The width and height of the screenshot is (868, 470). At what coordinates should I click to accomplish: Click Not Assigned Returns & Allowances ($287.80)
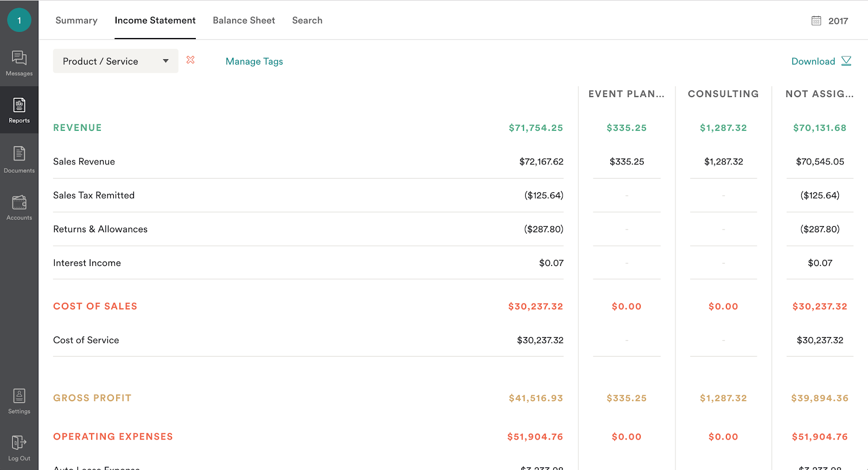point(820,229)
